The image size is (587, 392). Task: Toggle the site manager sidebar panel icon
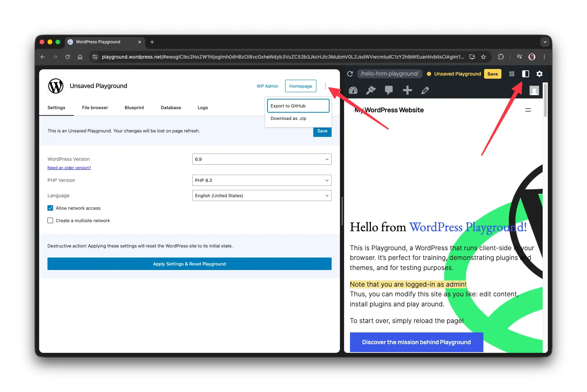pos(525,74)
